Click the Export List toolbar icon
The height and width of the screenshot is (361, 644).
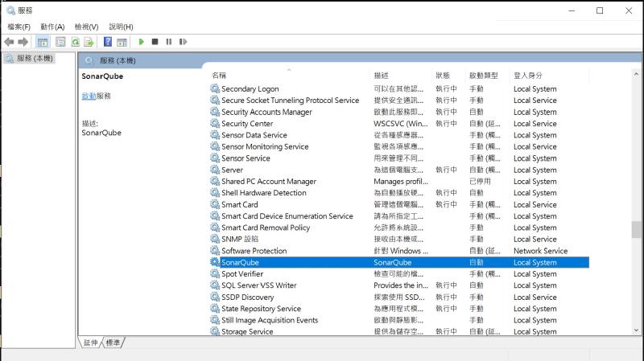[89, 42]
